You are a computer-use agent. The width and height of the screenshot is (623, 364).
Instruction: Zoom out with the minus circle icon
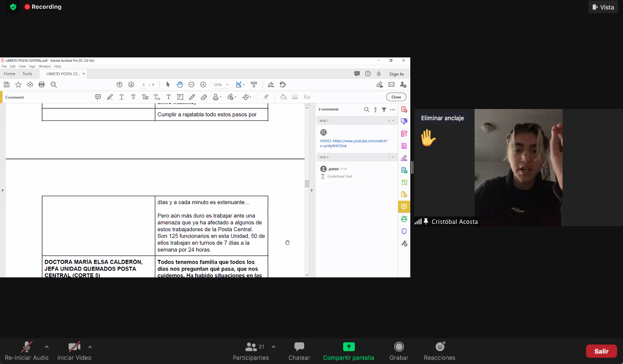pyautogui.click(x=191, y=85)
